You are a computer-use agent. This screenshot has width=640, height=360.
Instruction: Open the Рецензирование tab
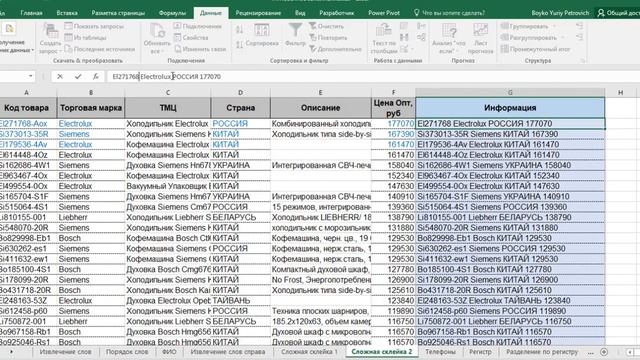(258, 13)
